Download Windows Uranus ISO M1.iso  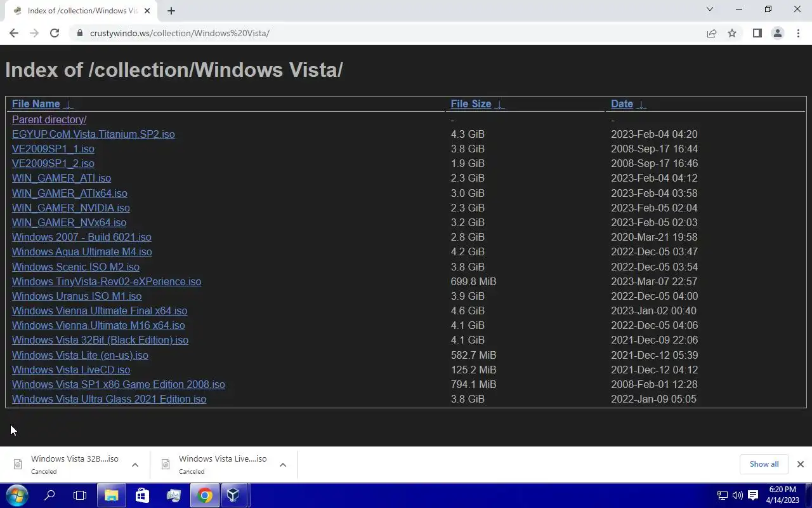[77, 296]
